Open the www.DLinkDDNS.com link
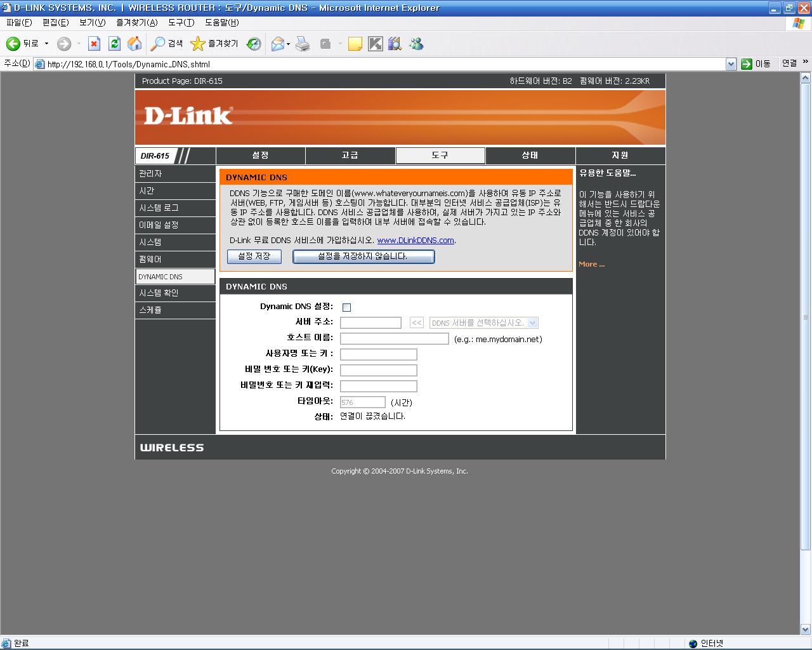Image resolution: width=812 pixels, height=650 pixels. [416, 241]
